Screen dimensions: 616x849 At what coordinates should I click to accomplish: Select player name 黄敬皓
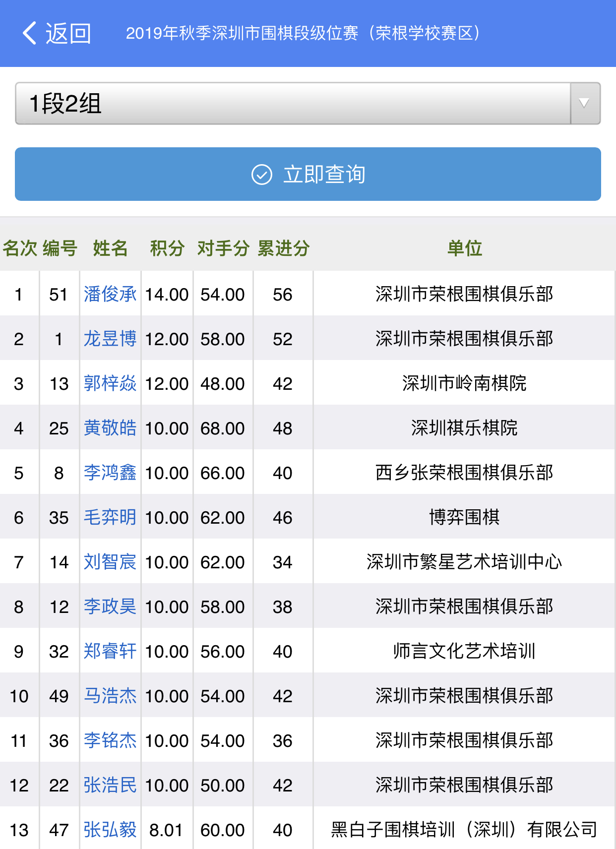(110, 428)
